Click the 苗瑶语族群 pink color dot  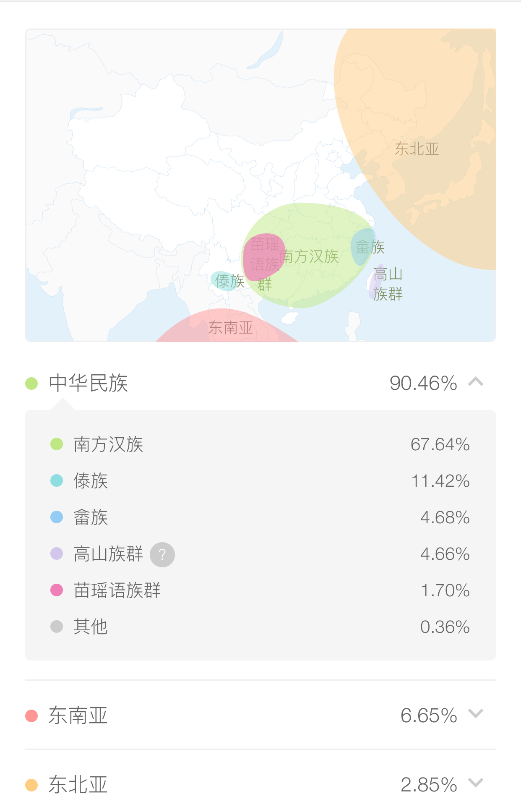[57, 590]
